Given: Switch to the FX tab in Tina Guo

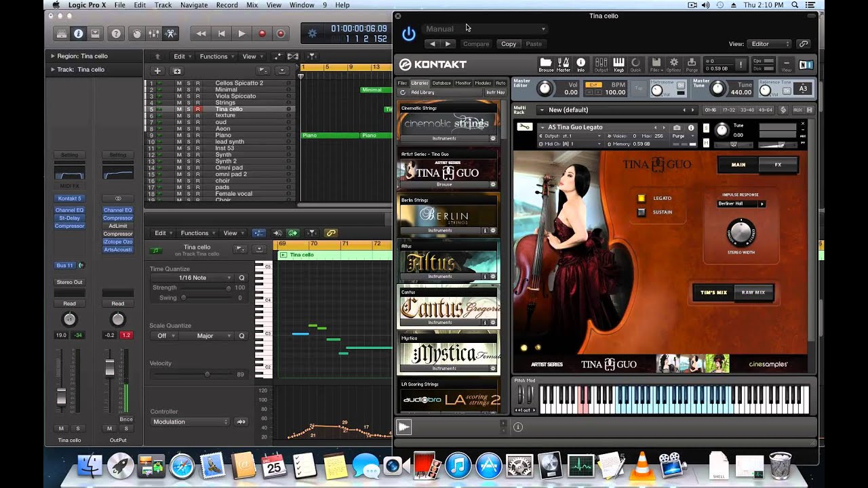Looking at the screenshot, I should pyautogui.click(x=778, y=165).
